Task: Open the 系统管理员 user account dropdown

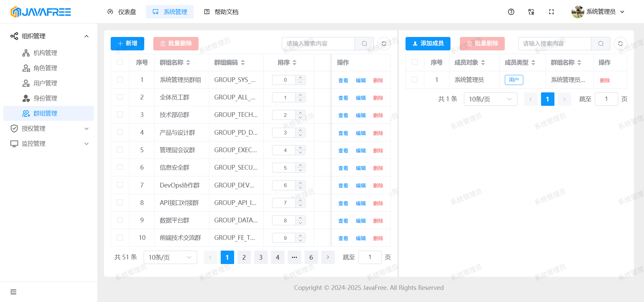Action: tap(598, 12)
